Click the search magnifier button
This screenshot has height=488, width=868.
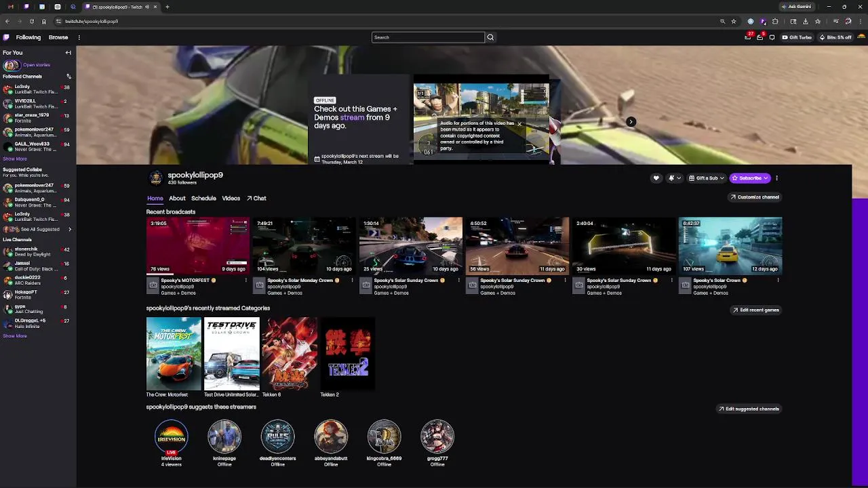coord(490,37)
